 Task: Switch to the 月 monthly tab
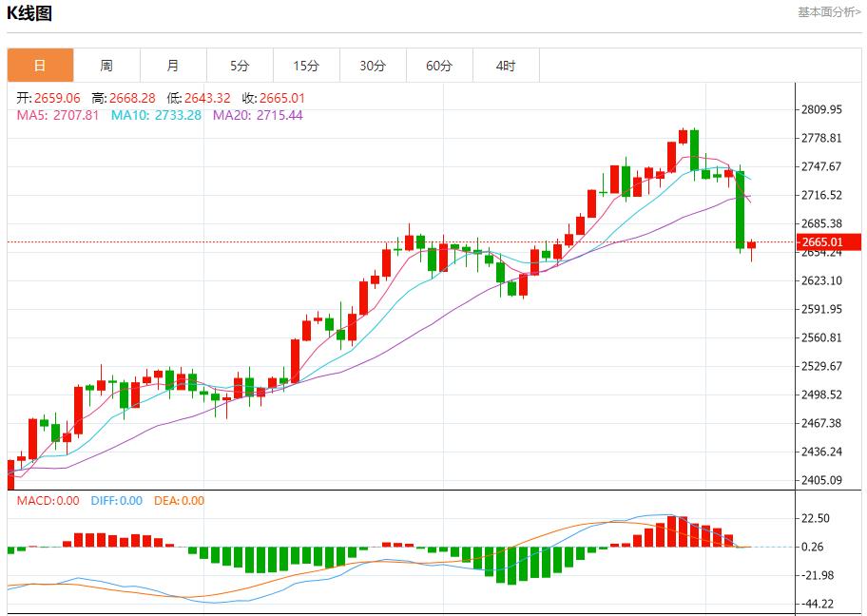173,65
